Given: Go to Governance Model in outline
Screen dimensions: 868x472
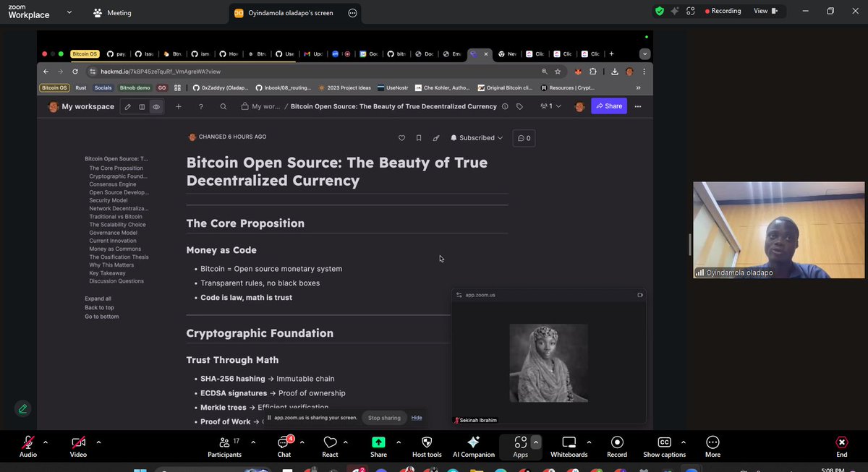Looking at the screenshot, I should point(114,233).
